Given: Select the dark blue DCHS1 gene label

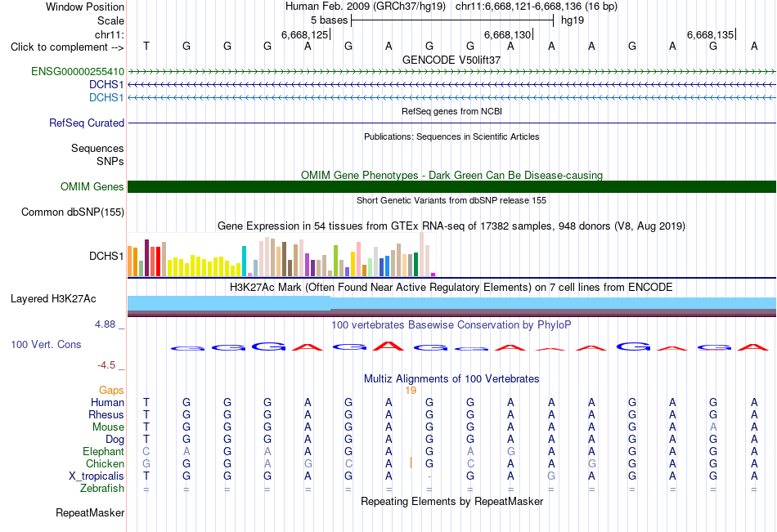Looking at the screenshot, I should pos(106,84).
